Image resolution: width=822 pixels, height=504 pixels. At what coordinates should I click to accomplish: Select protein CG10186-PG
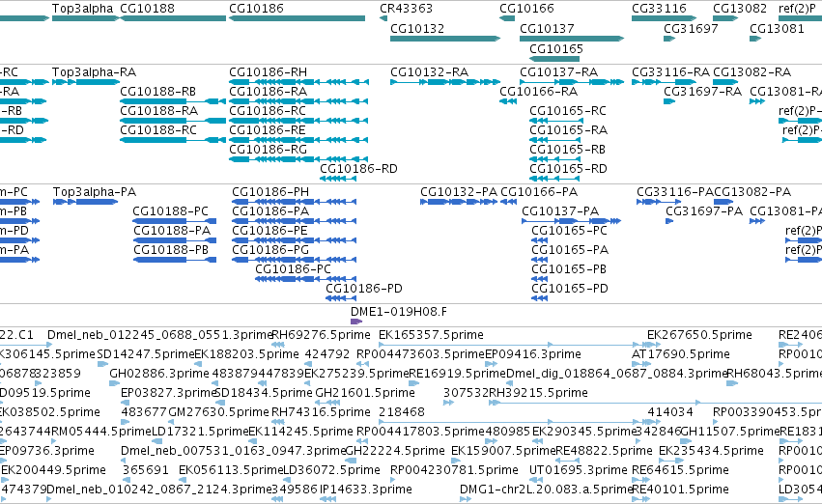[x=270, y=250]
